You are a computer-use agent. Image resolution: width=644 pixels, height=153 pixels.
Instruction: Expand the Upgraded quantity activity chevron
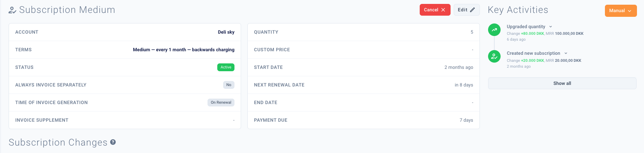pos(551,27)
